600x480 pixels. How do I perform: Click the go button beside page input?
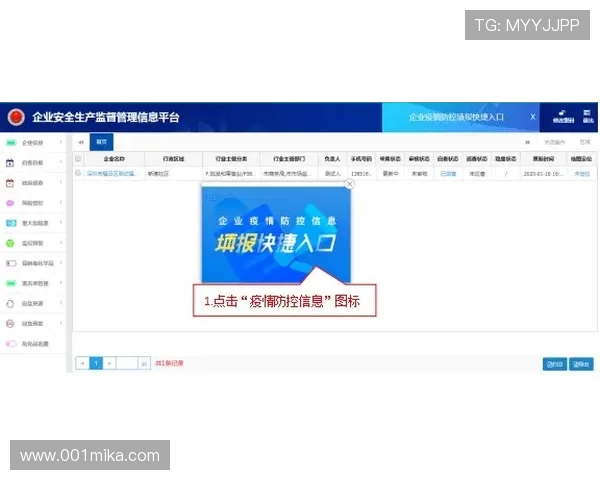click(x=144, y=363)
